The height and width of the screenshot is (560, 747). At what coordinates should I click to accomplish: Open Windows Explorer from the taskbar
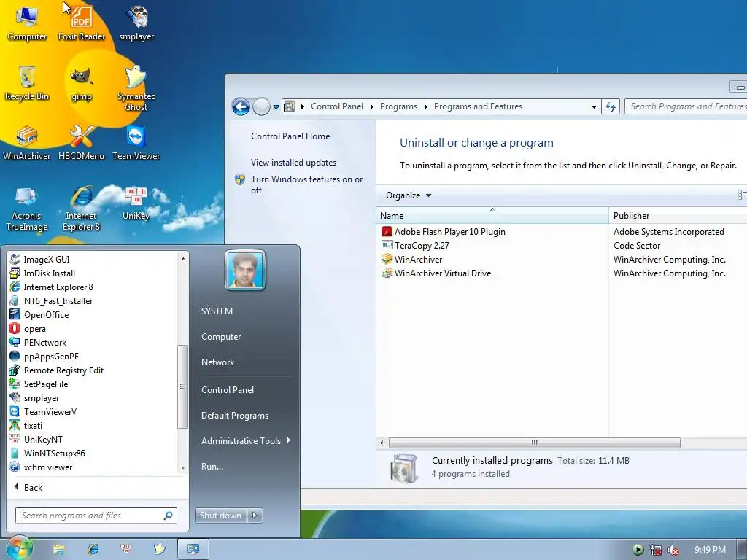point(58,550)
